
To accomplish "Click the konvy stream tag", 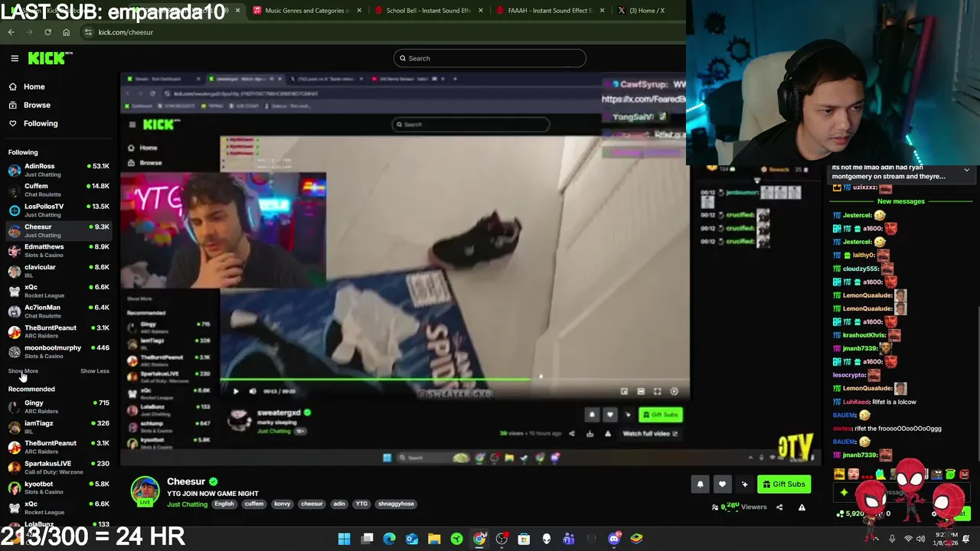I will click(283, 504).
